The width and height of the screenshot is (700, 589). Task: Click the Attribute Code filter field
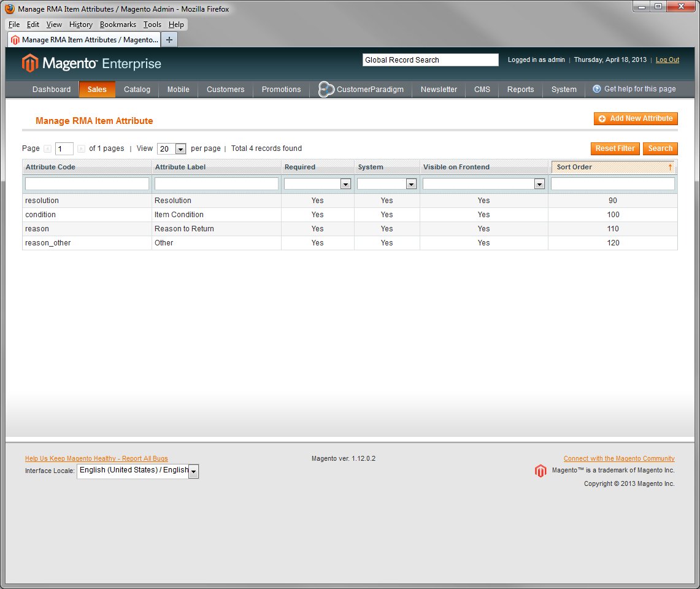pyautogui.click(x=87, y=183)
